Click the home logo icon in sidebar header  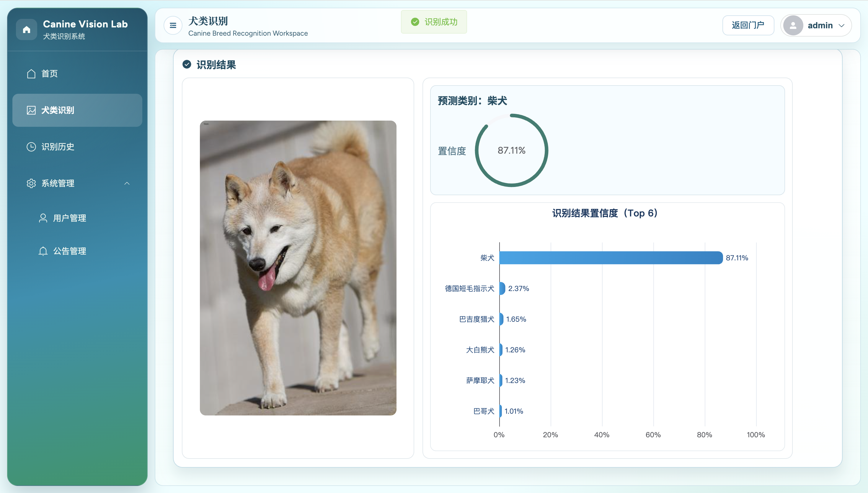[27, 29]
